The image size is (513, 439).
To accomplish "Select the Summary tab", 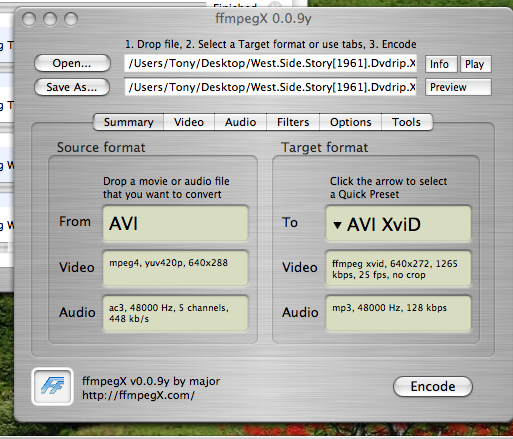I will coord(129,122).
